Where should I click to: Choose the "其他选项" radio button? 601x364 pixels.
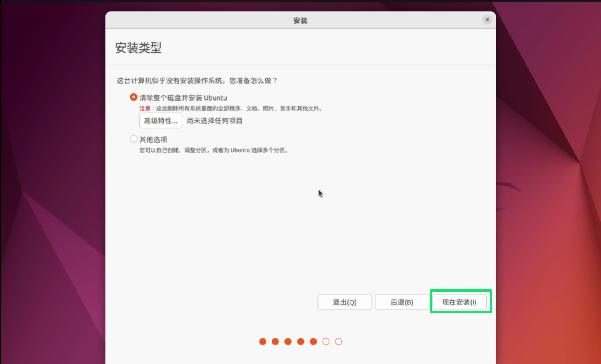[134, 139]
